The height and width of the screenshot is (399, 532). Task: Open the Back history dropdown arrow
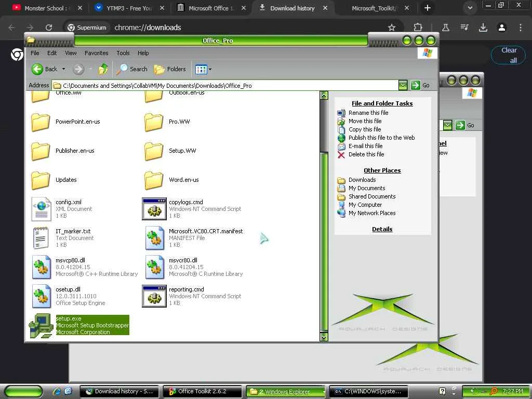[63, 69]
